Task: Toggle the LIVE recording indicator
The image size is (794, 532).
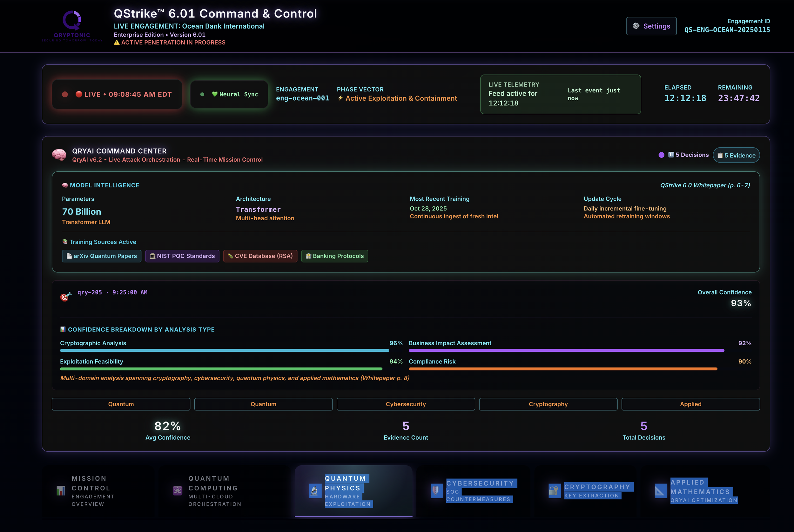Action: pyautogui.click(x=117, y=94)
